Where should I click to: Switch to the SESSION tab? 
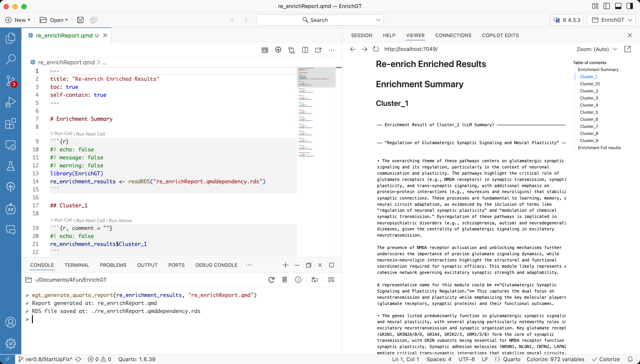[x=361, y=36]
